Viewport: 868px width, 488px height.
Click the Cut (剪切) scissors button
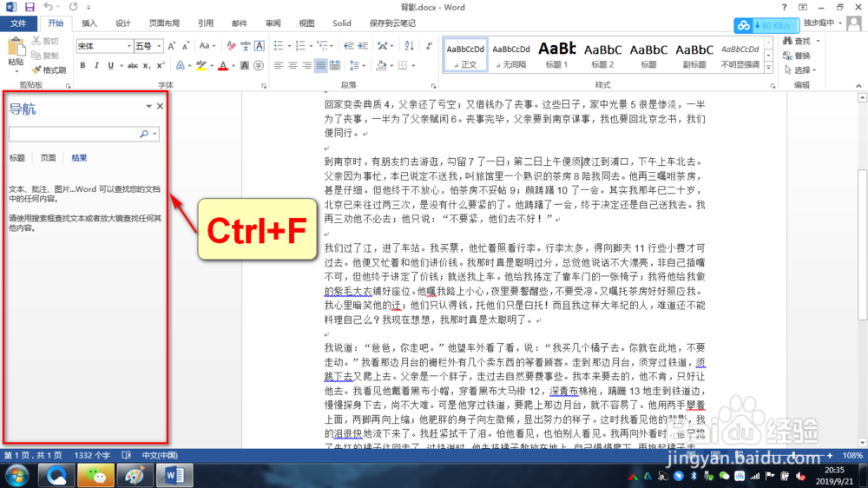point(45,41)
